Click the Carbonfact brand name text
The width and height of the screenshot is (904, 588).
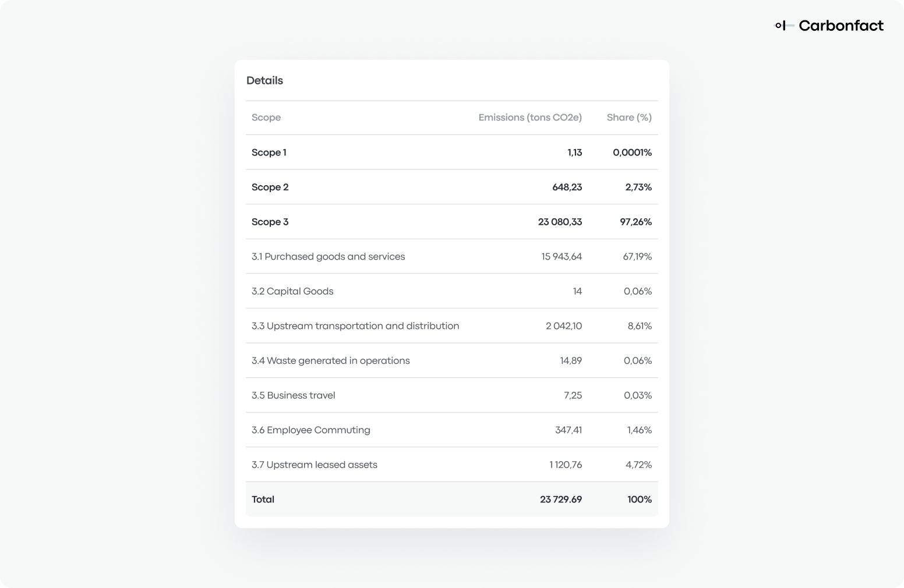[841, 26]
